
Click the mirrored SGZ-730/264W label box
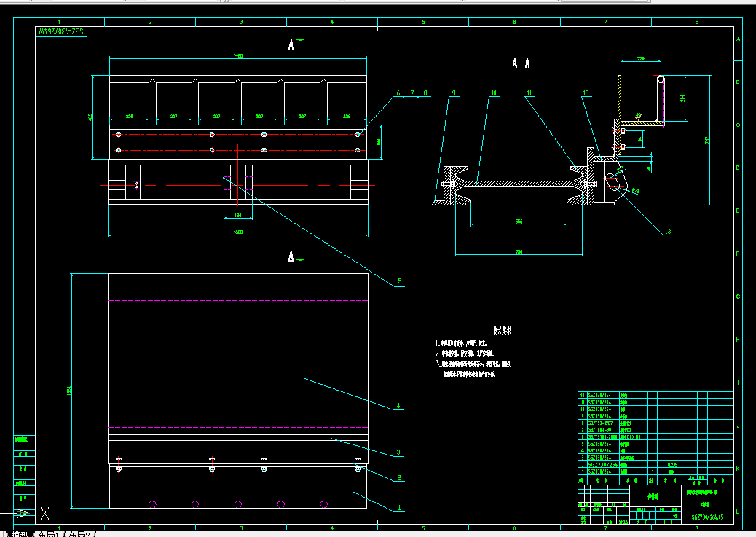click(x=61, y=32)
